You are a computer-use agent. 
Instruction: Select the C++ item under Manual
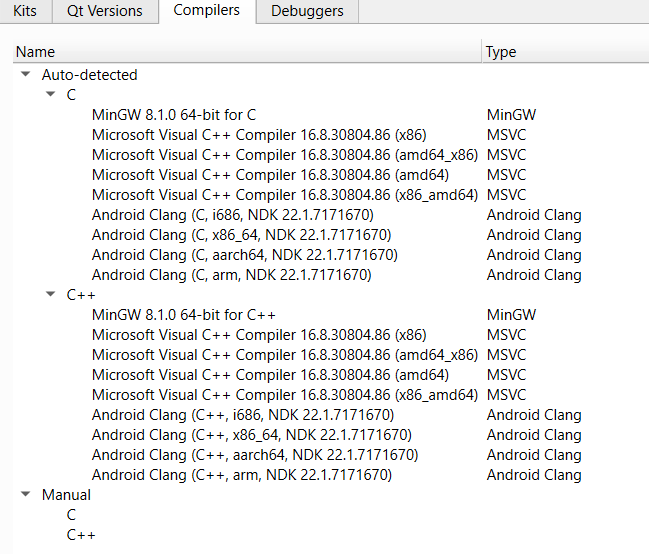[81, 535]
